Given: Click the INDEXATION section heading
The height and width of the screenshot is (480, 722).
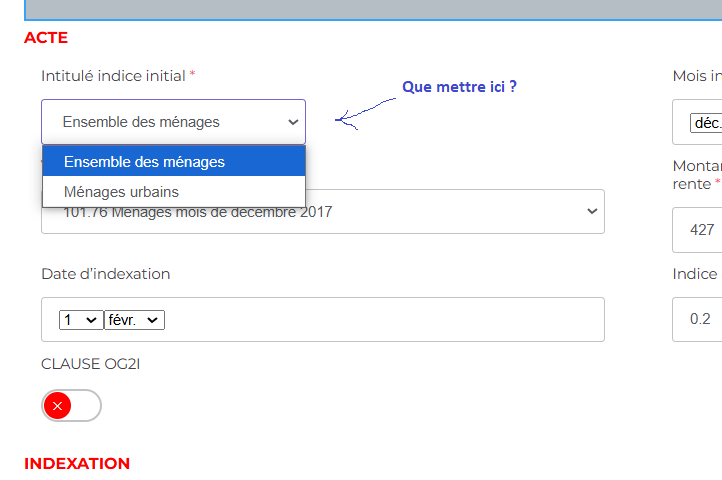Looking at the screenshot, I should click(77, 463).
